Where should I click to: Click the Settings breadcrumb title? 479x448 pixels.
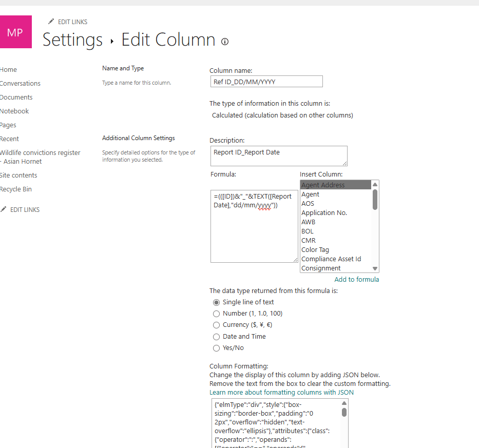(72, 40)
